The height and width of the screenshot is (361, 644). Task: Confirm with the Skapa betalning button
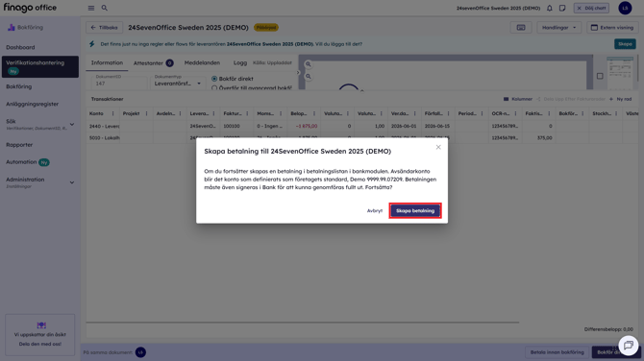415,210
